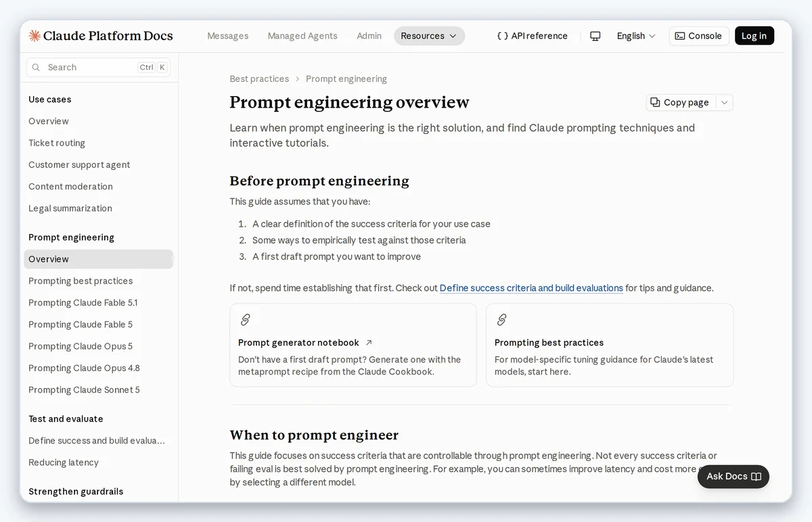Click the Prompting best practices card link icon
The height and width of the screenshot is (522, 812).
pyautogui.click(x=502, y=320)
